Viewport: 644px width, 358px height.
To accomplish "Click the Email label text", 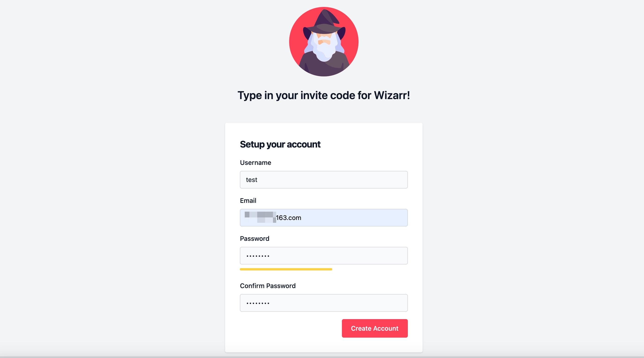I will click(x=248, y=201).
